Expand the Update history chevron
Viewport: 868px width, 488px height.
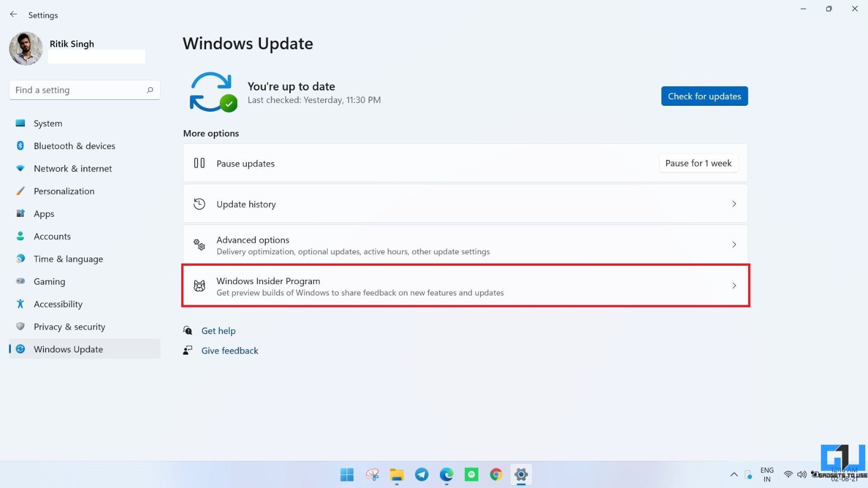click(x=734, y=204)
